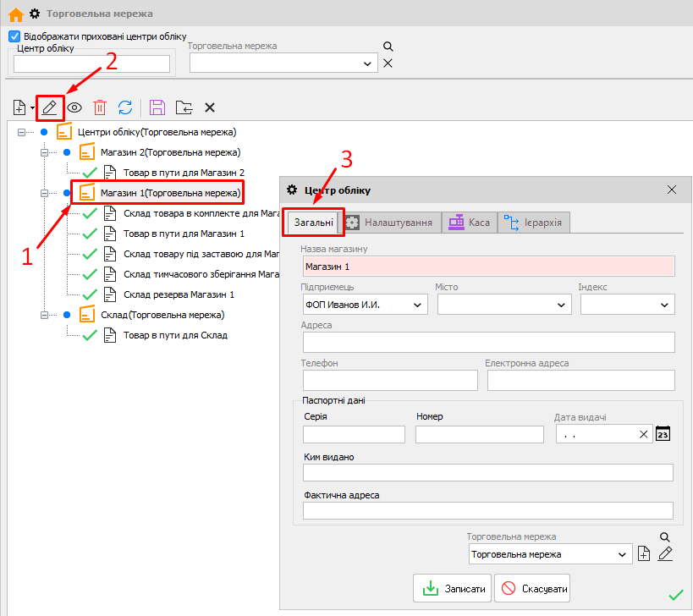The width and height of the screenshot is (693, 616).
Task: Click the purple floppy disk save icon
Action: [157, 107]
